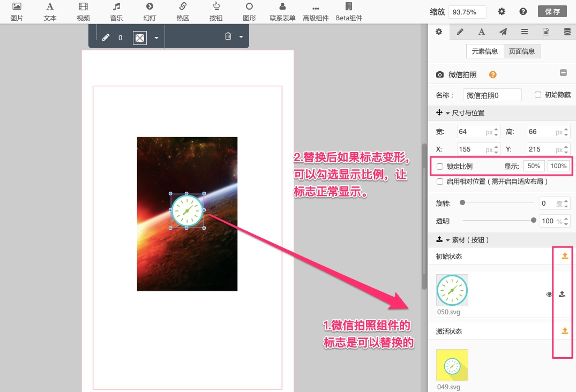Open dropdown arrow next to trash icon
The image size is (576, 392).
(x=241, y=37)
